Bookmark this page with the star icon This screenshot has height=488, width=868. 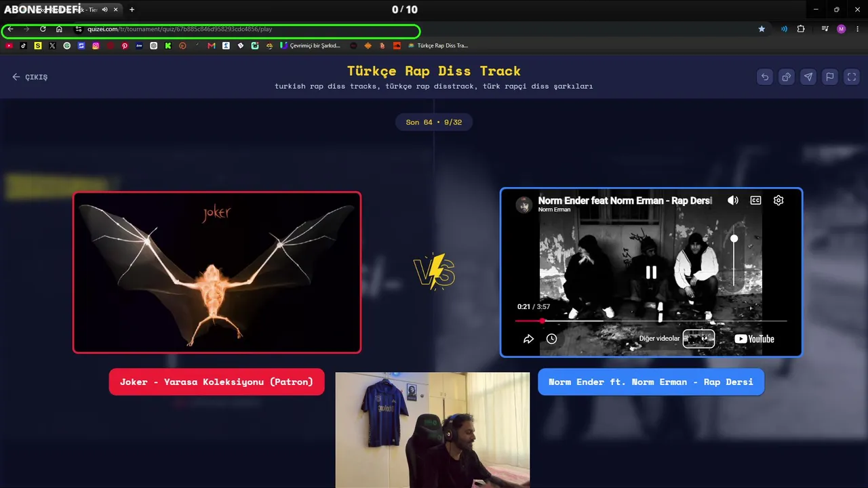tap(762, 29)
